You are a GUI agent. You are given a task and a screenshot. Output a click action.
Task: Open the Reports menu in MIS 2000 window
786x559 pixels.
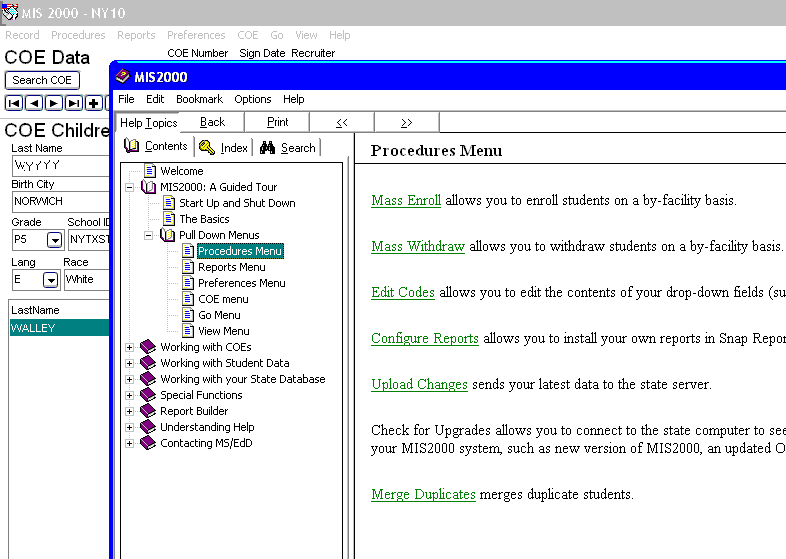click(x=136, y=35)
